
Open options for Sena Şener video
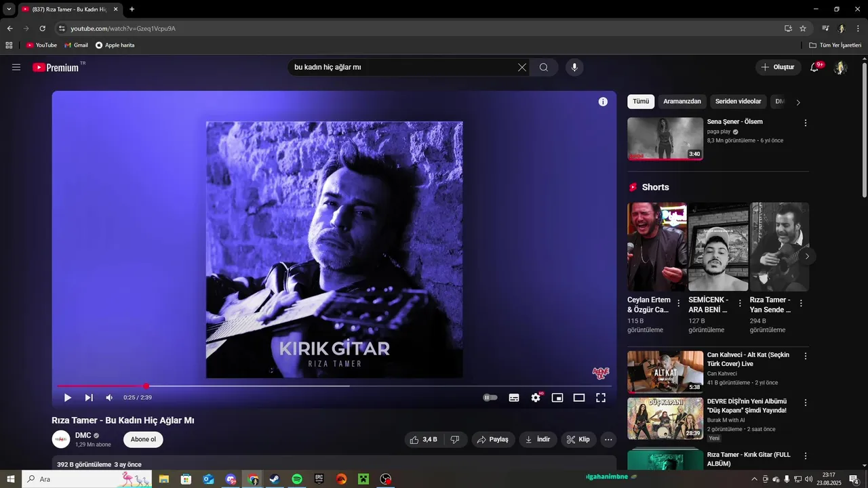(806, 123)
